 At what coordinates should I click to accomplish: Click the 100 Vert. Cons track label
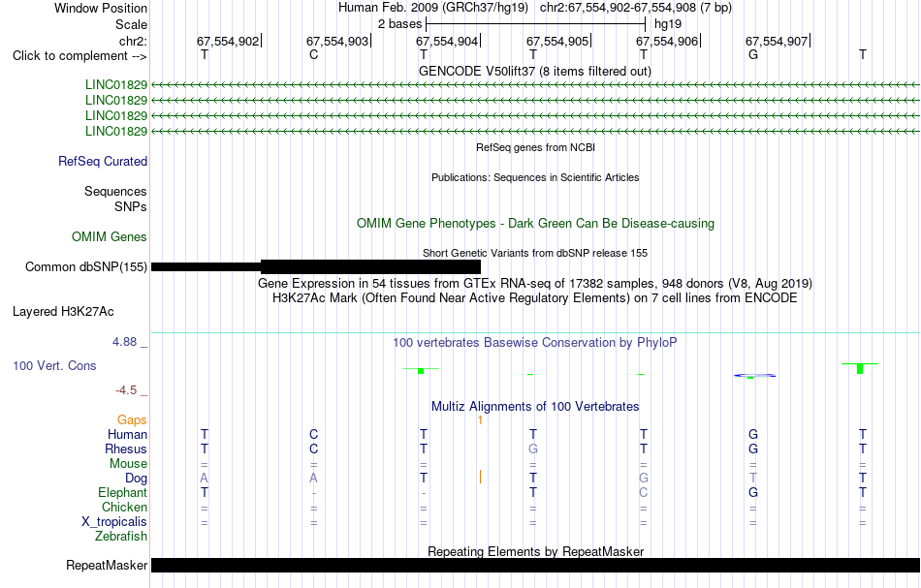coord(54,365)
